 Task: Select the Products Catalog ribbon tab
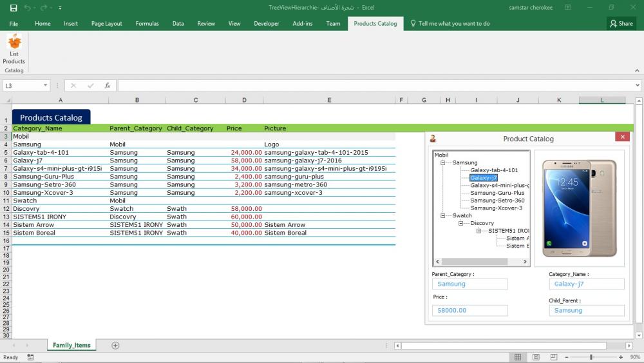pyautogui.click(x=375, y=24)
